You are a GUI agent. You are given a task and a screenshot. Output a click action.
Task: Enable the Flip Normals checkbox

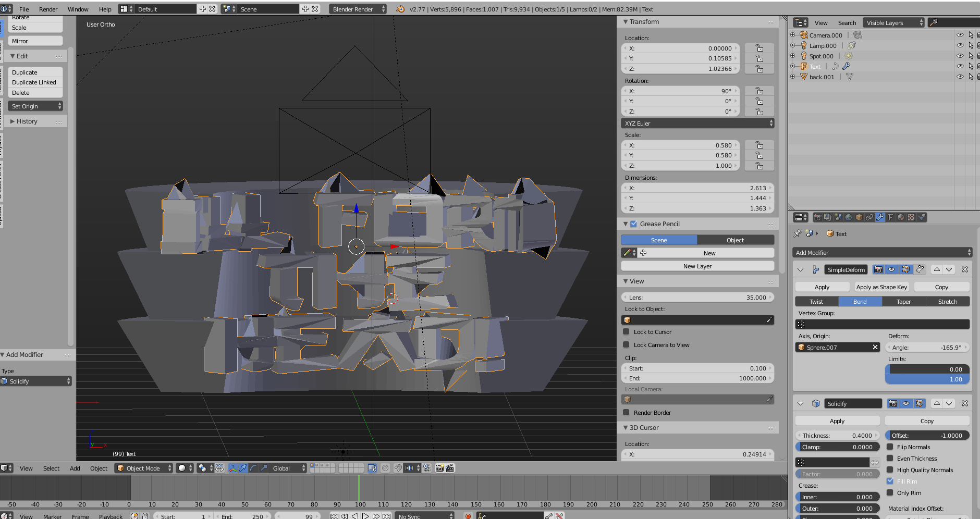pyautogui.click(x=890, y=447)
